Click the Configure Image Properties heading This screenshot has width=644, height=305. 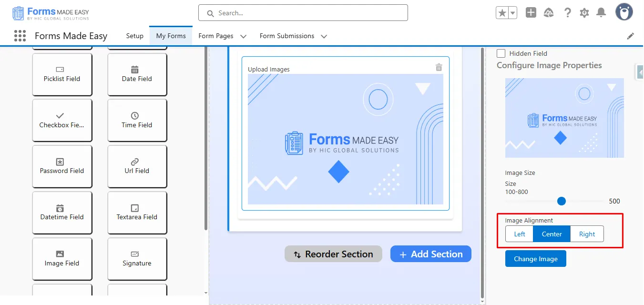coord(549,65)
